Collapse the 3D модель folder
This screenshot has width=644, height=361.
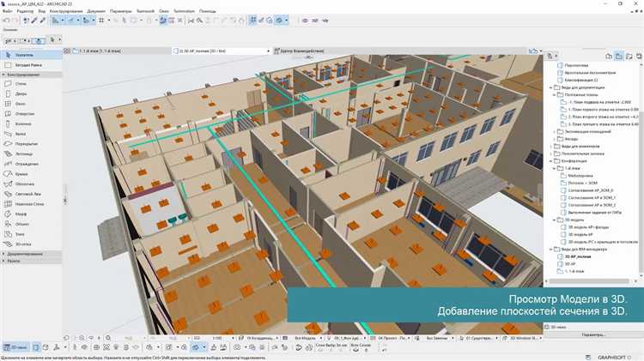[x=554, y=220]
